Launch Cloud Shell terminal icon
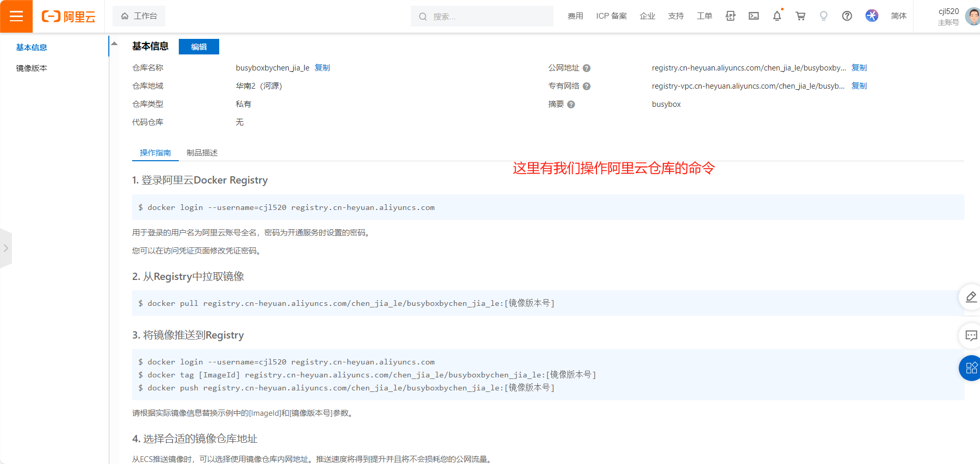This screenshot has width=980, height=464. pos(754,16)
